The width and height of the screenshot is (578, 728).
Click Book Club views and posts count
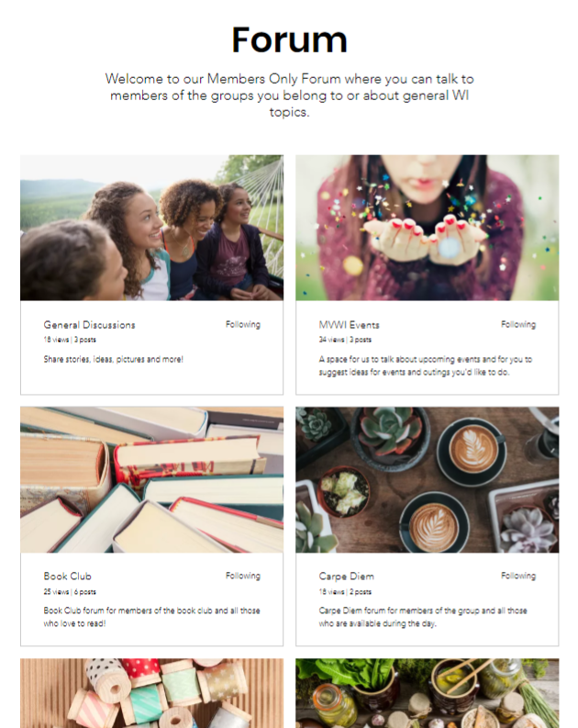[70, 592]
